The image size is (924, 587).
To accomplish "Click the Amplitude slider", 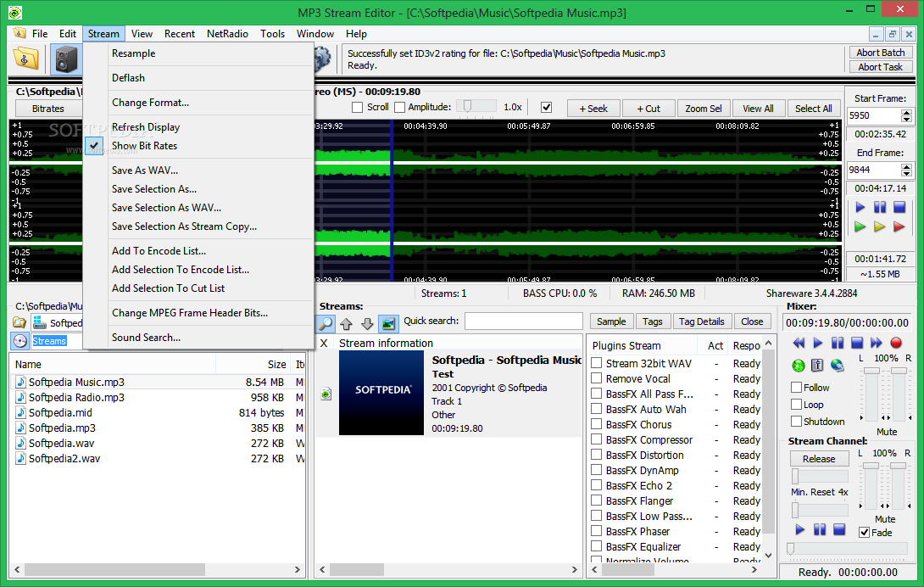I will 476,107.
